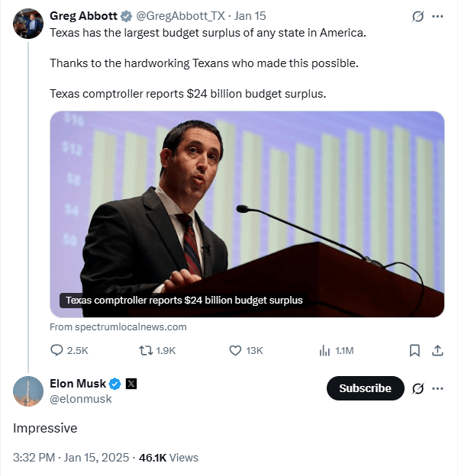458x476 pixels.
Task: Share Greg Abbott's tweet
Action: [x=437, y=350]
